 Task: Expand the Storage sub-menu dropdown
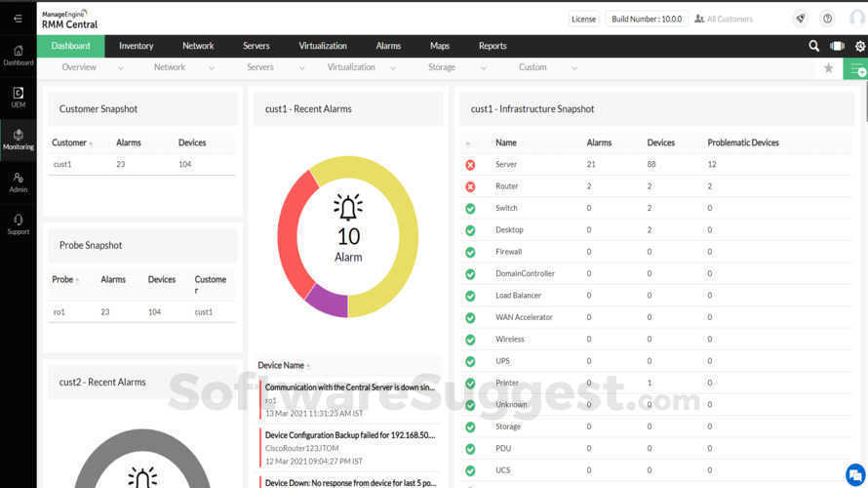click(x=484, y=68)
